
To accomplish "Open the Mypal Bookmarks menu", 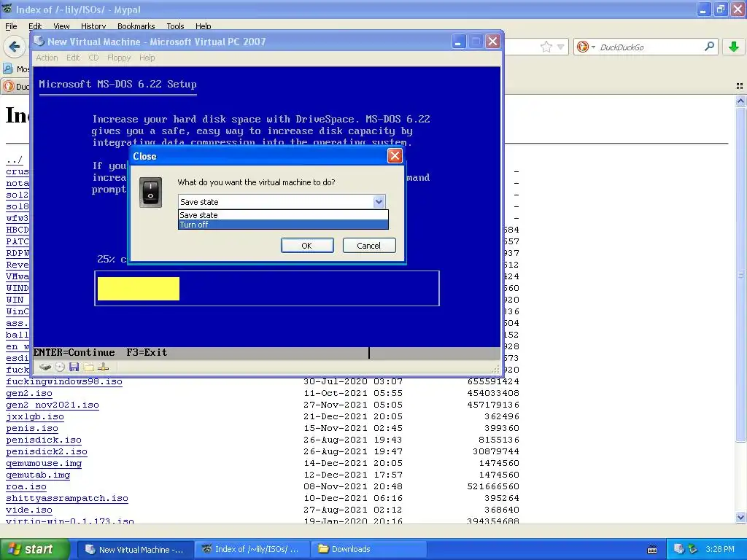I will 136,26.
